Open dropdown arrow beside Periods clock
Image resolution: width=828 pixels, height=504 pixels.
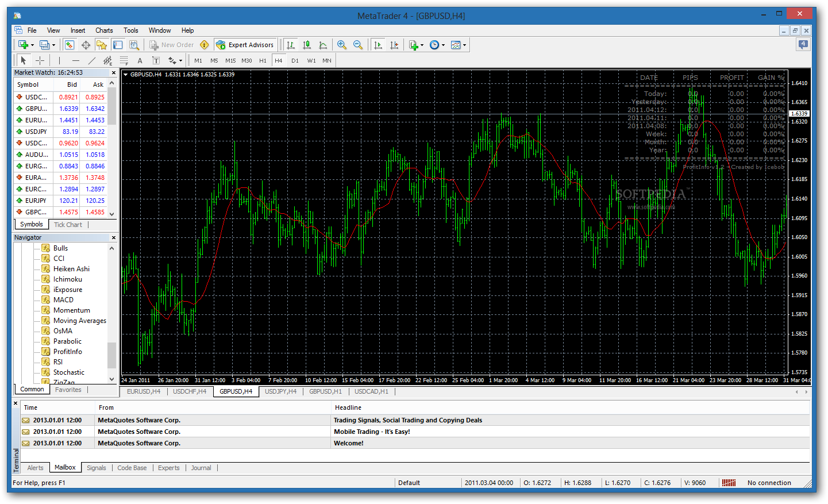[443, 45]
